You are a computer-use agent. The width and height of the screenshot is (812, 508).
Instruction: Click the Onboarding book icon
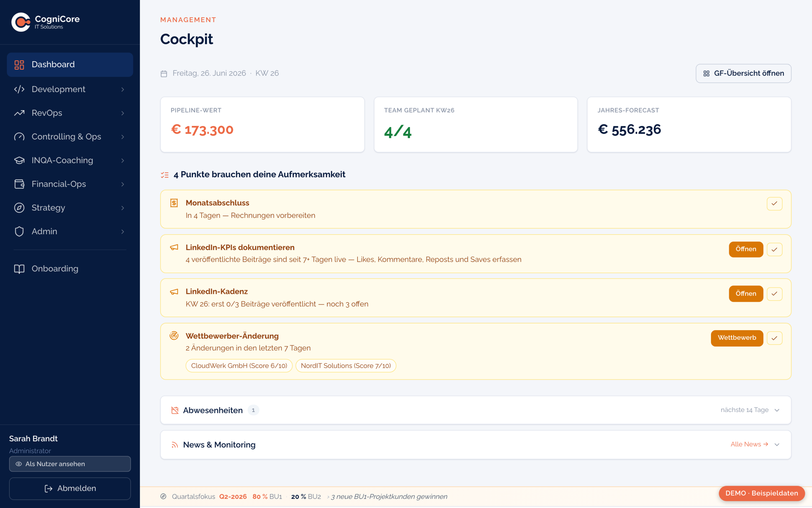pyautogui.click(x=19, y=269)
